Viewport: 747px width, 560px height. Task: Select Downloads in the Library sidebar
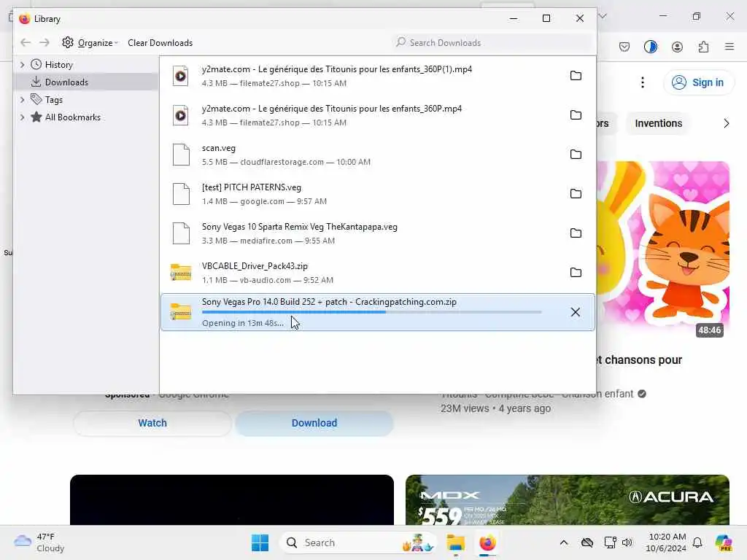tap(86, 82)
